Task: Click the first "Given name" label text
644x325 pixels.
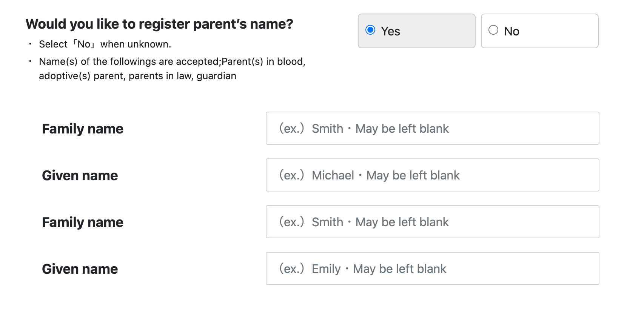Action: (80, 175)
